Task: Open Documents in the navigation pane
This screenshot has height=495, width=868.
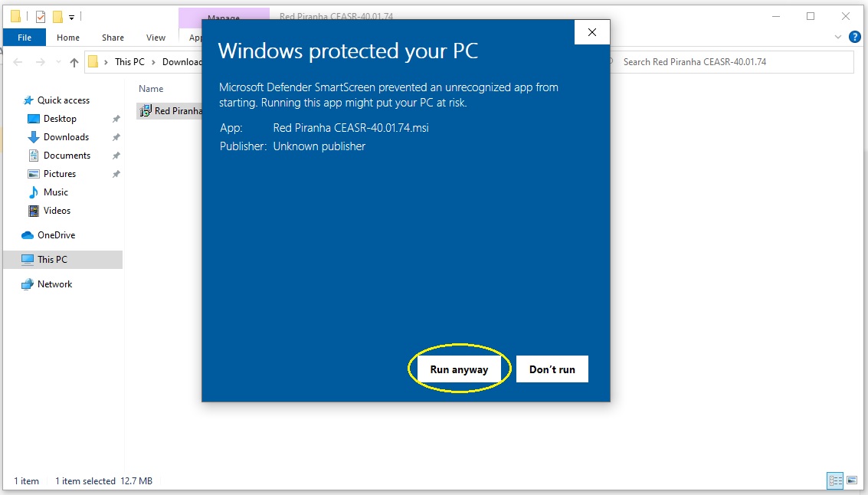Action: (x=67, y=156)
